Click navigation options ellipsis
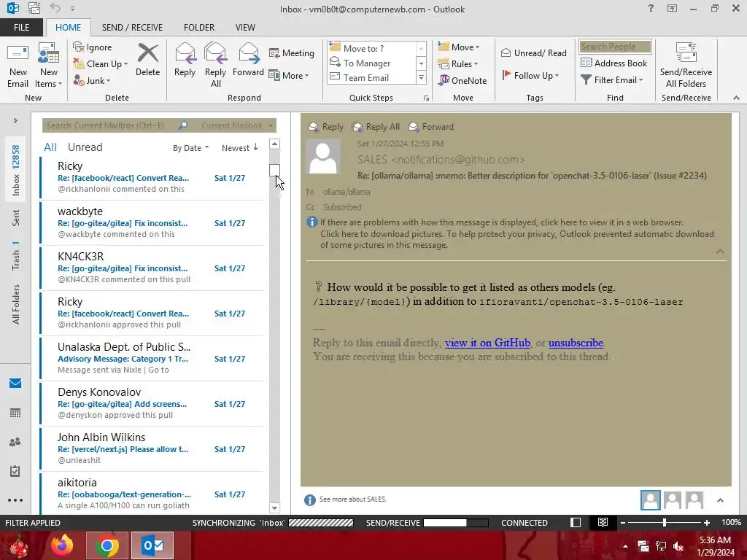Viewport: 747px width, 560px height. click(x=15, y=500)
